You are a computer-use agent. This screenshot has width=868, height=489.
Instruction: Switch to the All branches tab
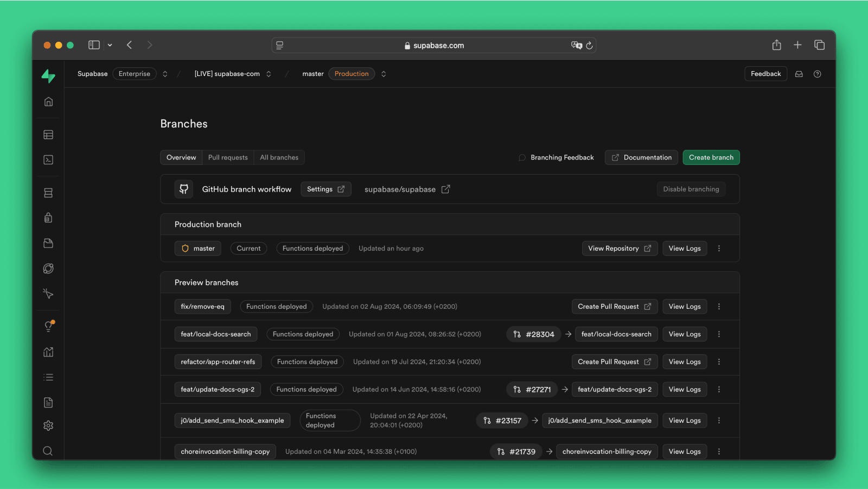(x=279, y=157)
